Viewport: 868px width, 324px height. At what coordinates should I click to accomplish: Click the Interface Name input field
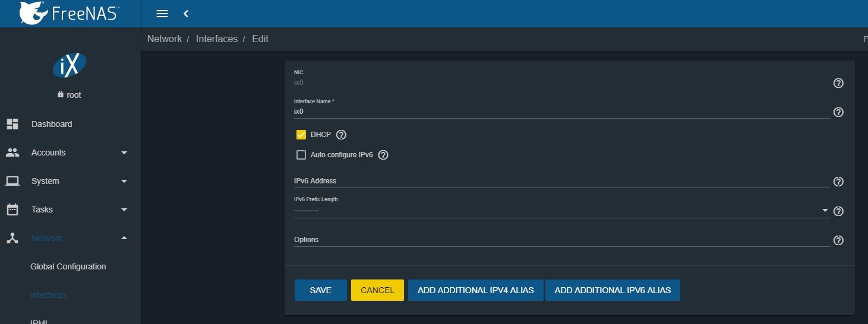coord(561,112)
